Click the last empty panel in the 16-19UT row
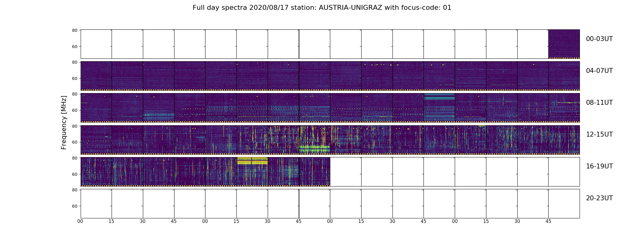 point(564,171)
